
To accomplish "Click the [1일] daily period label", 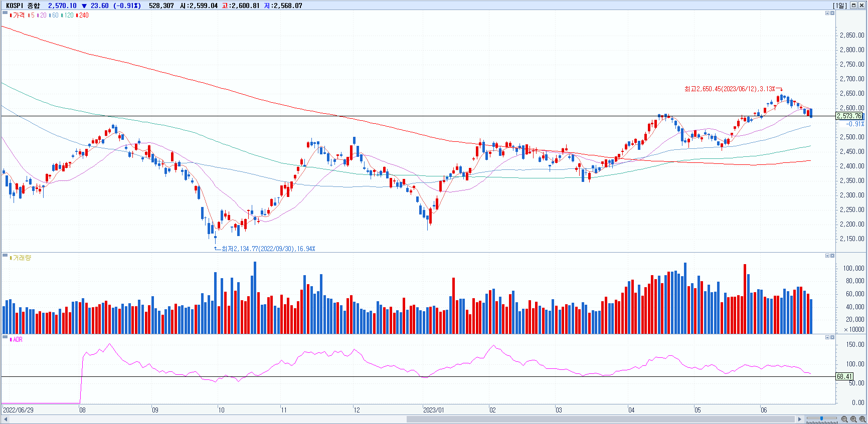I will [840, 6].
